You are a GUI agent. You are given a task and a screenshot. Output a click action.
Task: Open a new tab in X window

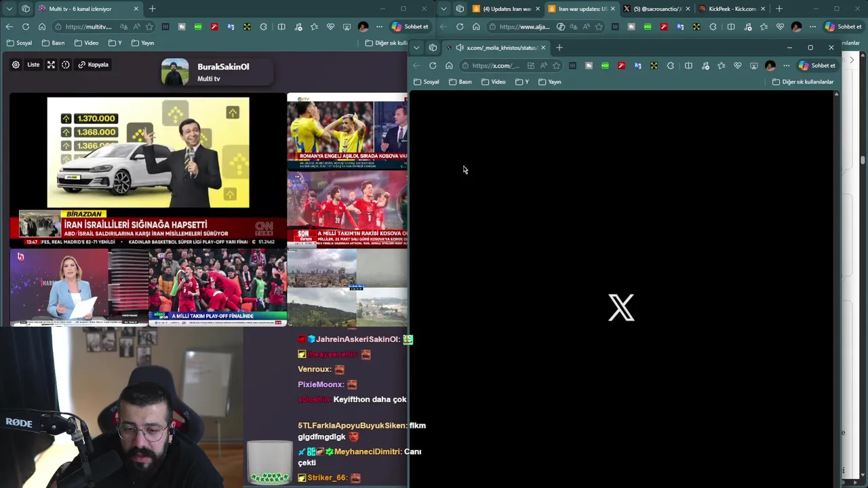[559, 47]
